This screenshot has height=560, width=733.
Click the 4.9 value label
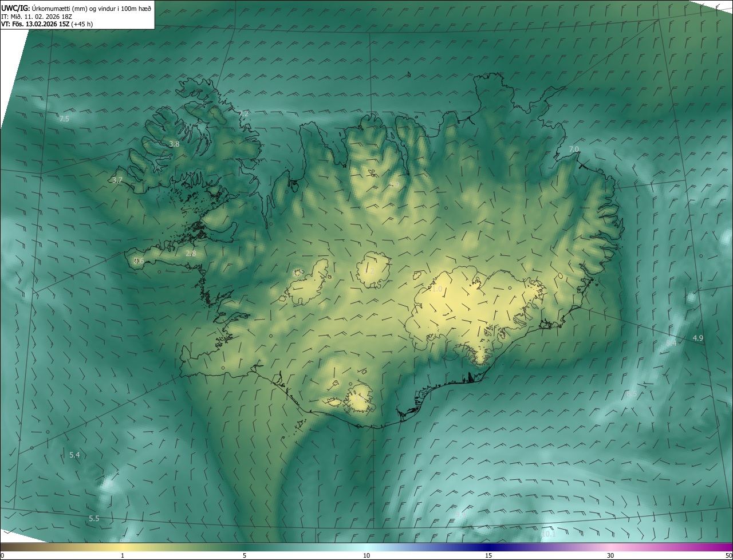coord(697,338)
